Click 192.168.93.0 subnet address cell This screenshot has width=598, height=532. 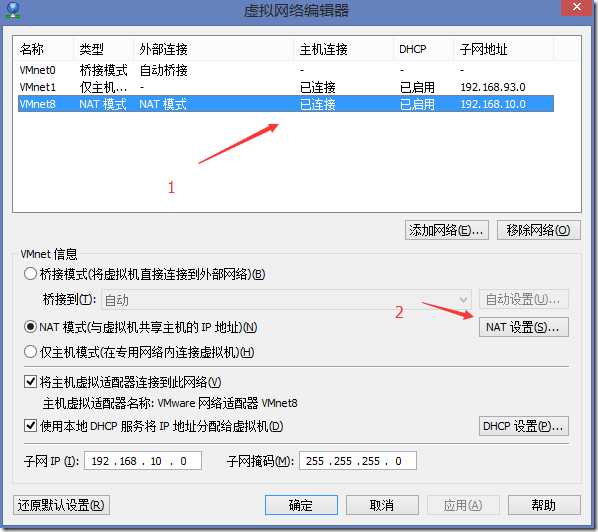[x=493, y=87]
